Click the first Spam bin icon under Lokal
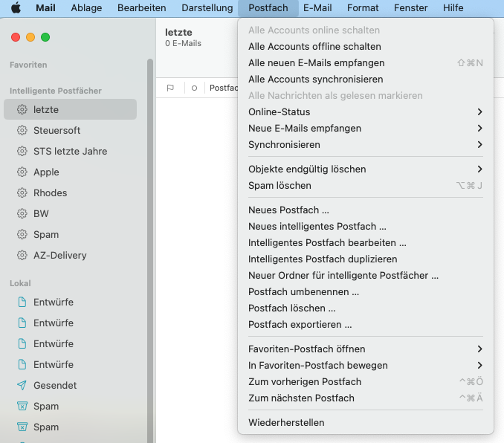504x443 pixels. click(x=22, y=406)
